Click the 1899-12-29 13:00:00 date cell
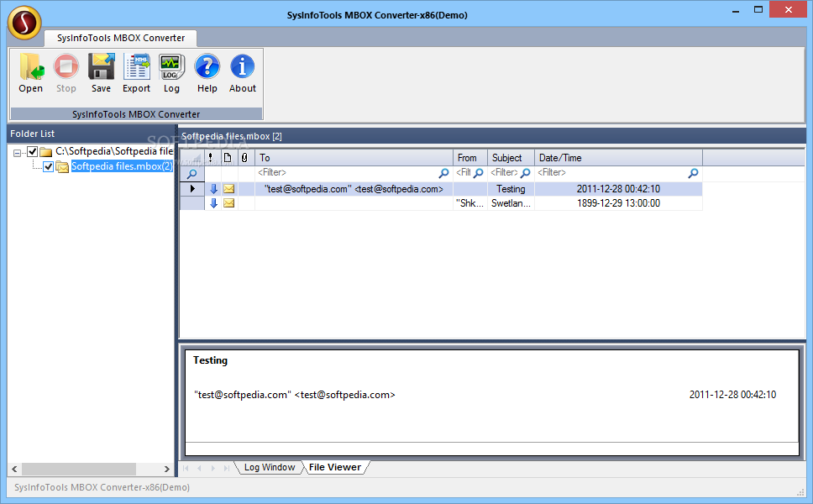Screen dimensions: 813x504 coord(618,203)
